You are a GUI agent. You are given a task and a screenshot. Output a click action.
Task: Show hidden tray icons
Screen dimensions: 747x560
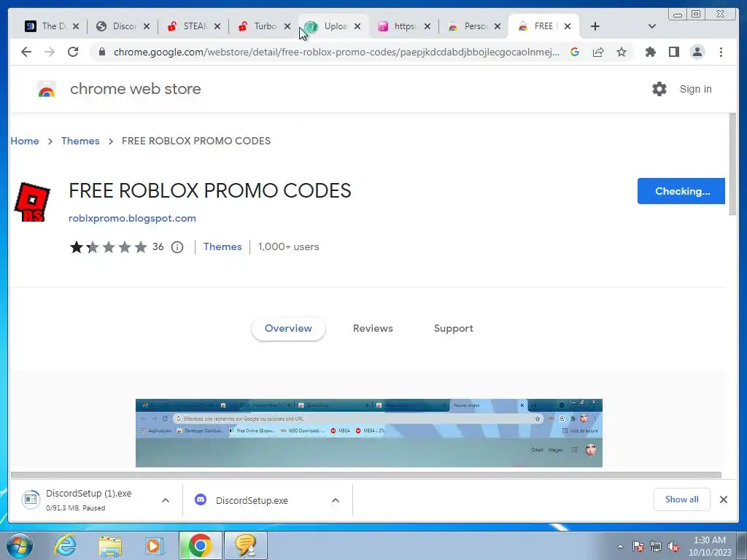point(620,546)
